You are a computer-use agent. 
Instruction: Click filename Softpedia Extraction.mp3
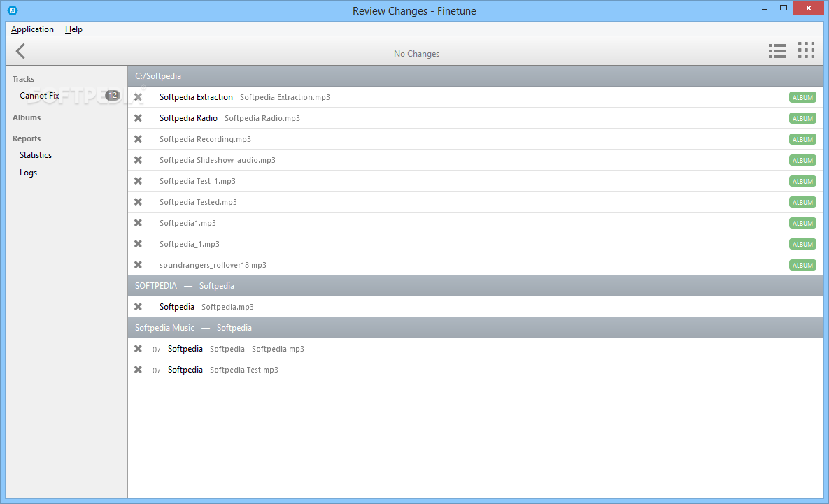285,97
